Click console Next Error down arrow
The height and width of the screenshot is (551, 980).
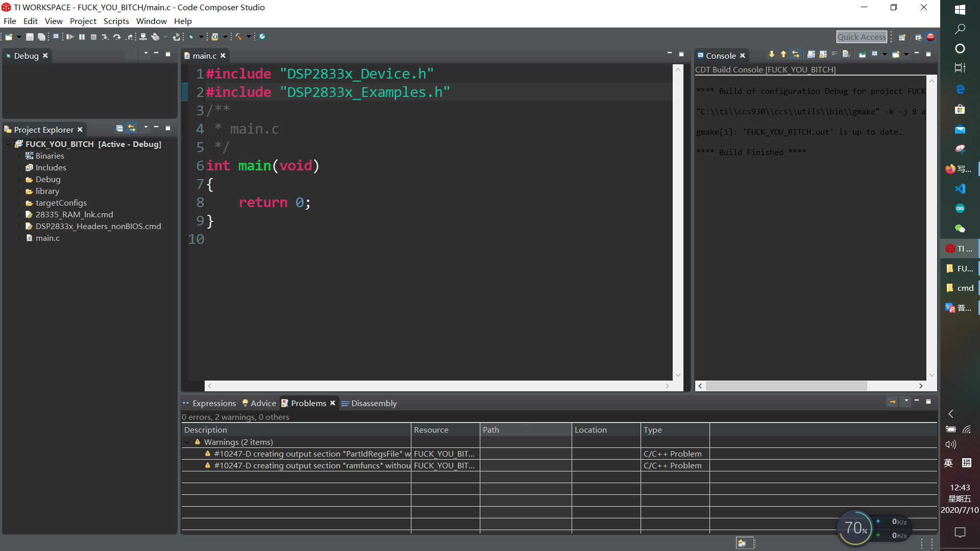[x=771, y=54]
